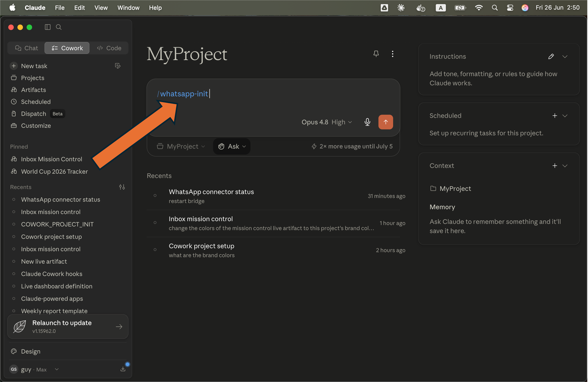Open sidebar recent Claude Cowork hooks
The width and height of the screenshot is (588, 382).
tap(52, 274)
